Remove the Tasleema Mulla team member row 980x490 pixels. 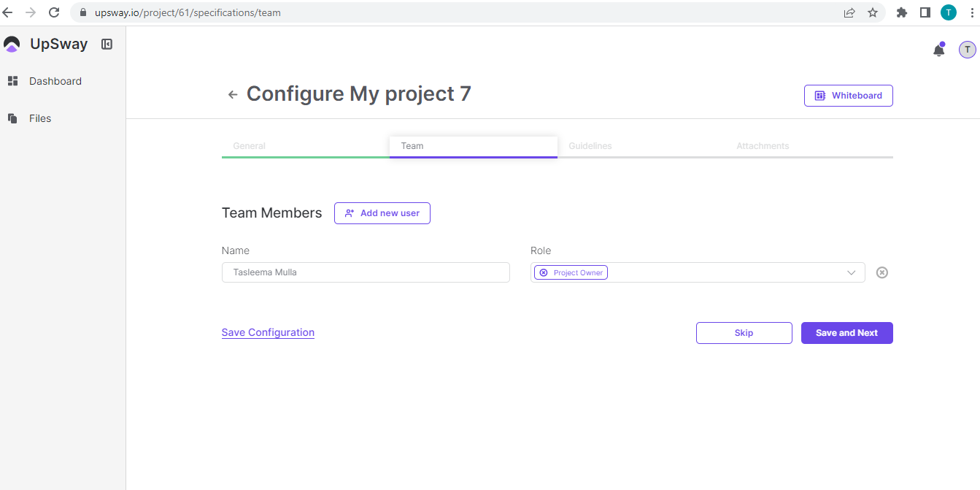[881, 272]
